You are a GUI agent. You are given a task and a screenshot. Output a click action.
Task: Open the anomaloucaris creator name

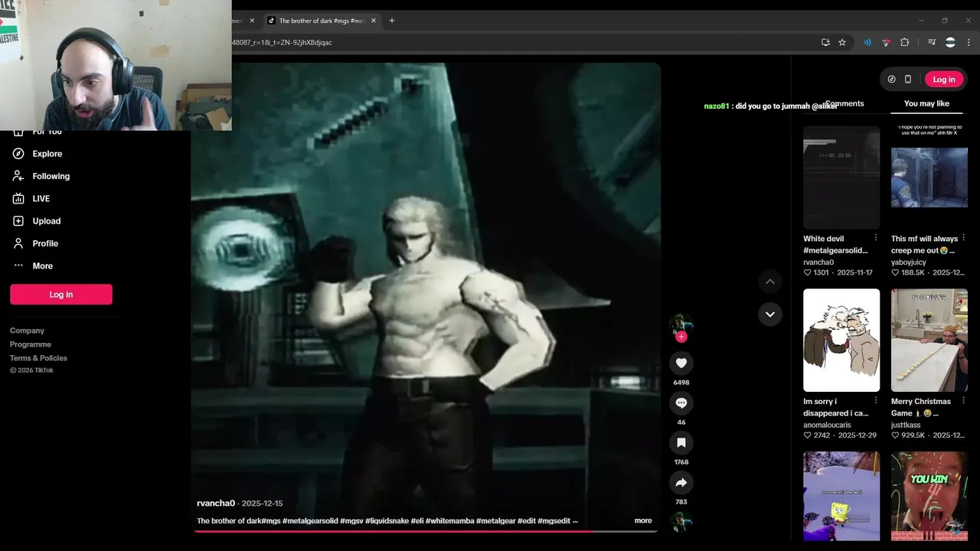tap(827, 425)
